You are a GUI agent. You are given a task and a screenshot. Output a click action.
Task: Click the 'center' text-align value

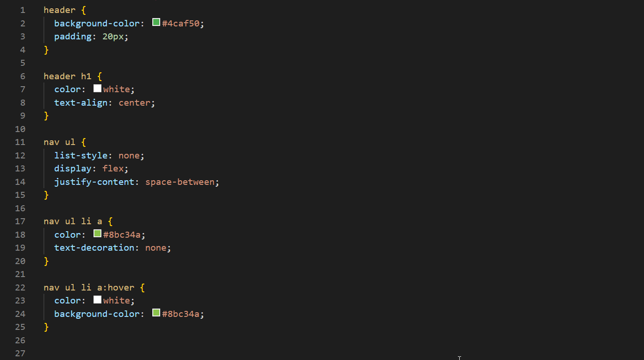(x=134, y=102)
